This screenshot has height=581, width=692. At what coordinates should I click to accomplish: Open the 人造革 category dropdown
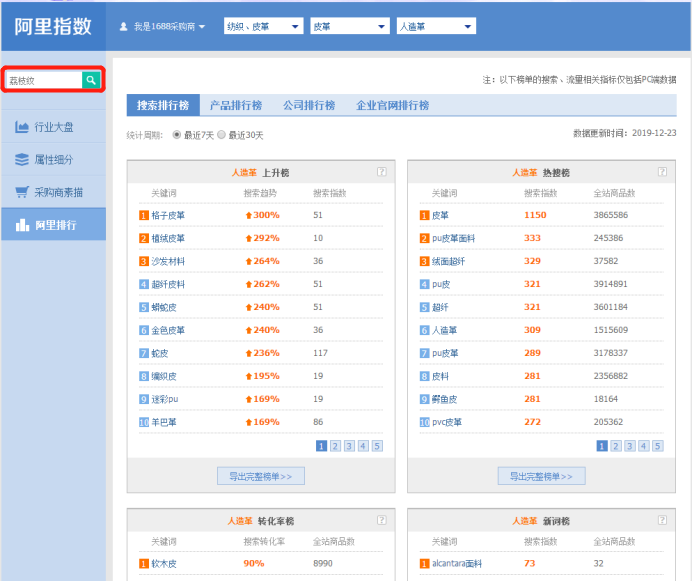pyautogui.click(x=436, y=26)
